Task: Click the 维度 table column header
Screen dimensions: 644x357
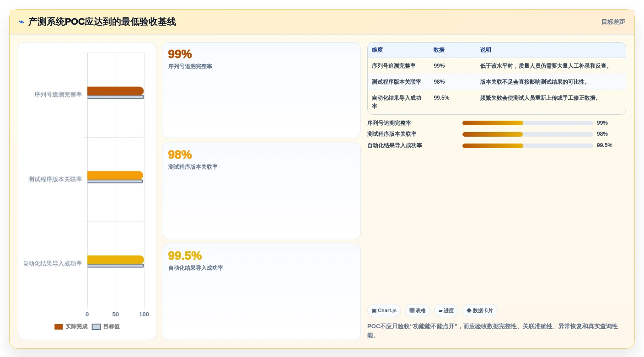Action: (x=377, y=50)
